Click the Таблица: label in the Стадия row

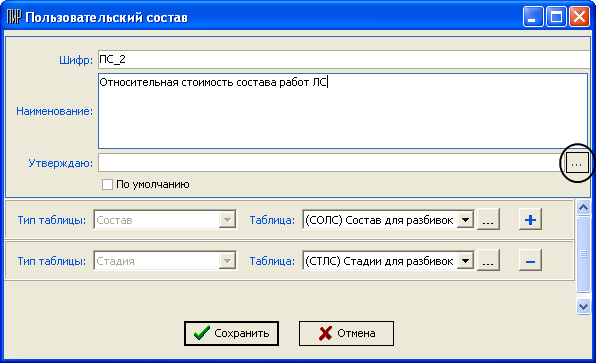tap(272, 261)
